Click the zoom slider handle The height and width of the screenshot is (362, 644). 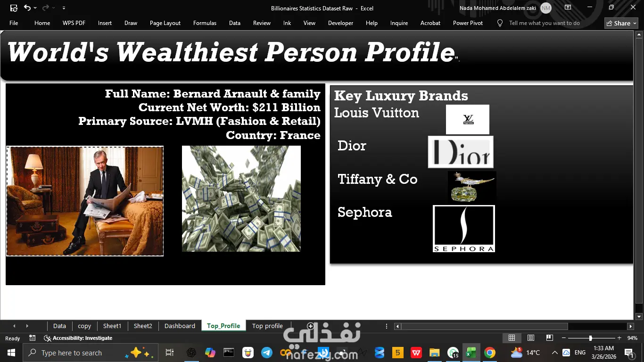[590, 338]
